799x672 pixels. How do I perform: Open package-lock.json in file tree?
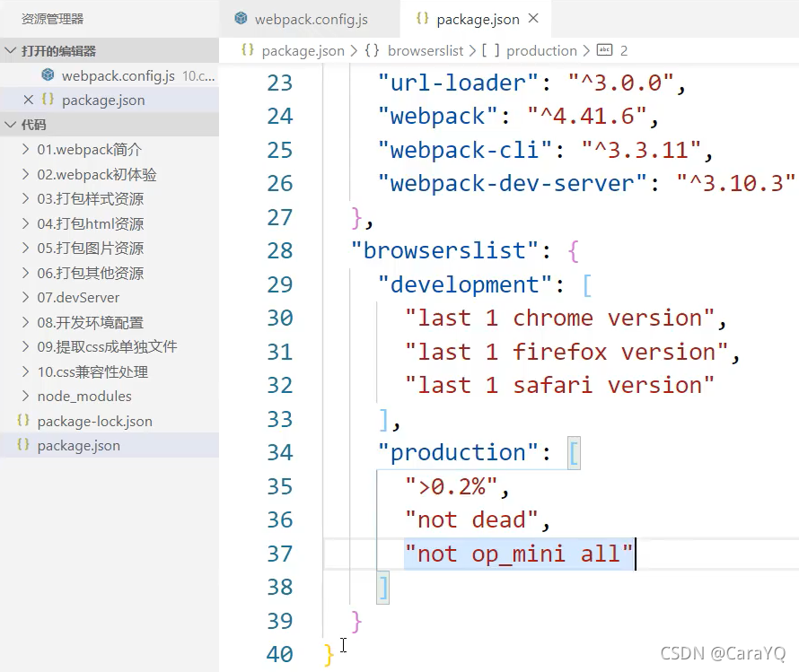coord(110,422)
